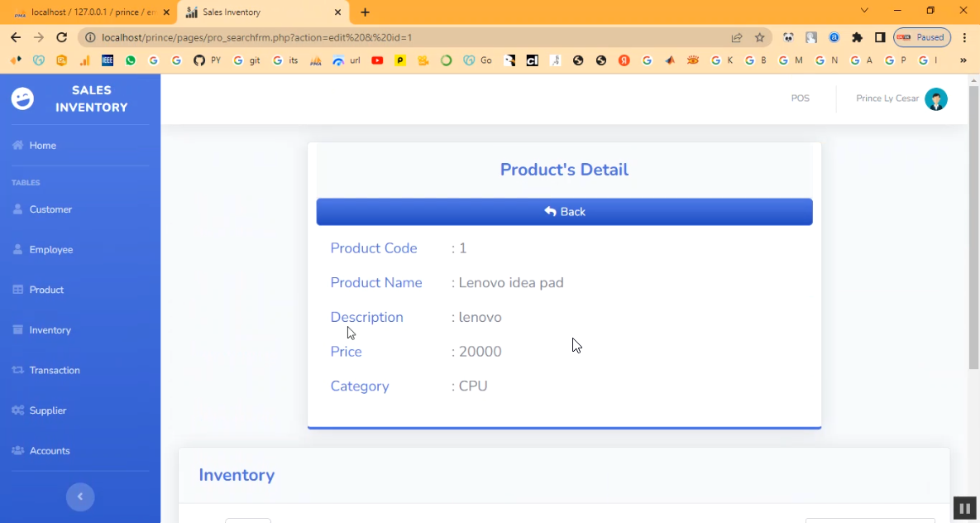Open Chrome's three-dot menu

click(964, 37)
